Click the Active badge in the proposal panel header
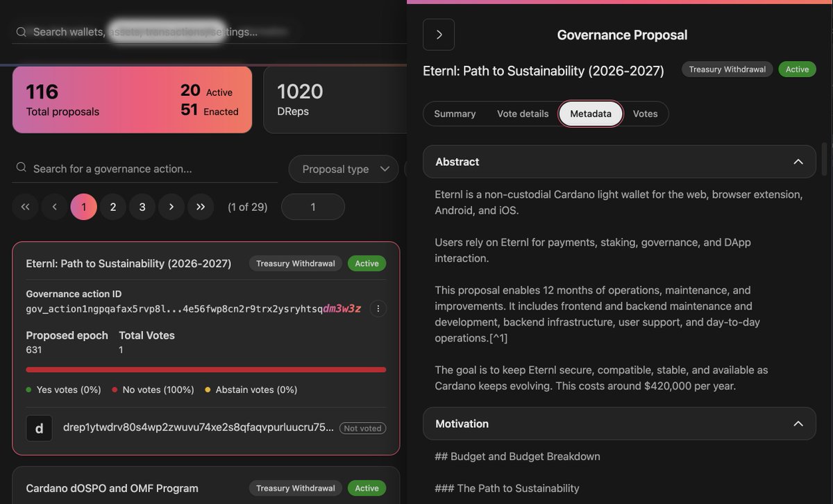This screenshot has height=504, width=833. 797,69
